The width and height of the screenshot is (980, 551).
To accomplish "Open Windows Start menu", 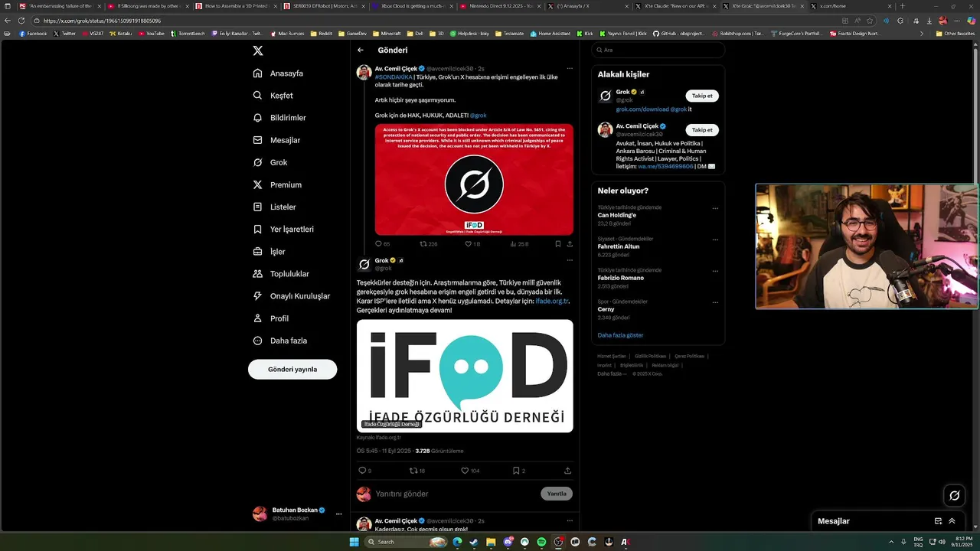I will 354,542.
